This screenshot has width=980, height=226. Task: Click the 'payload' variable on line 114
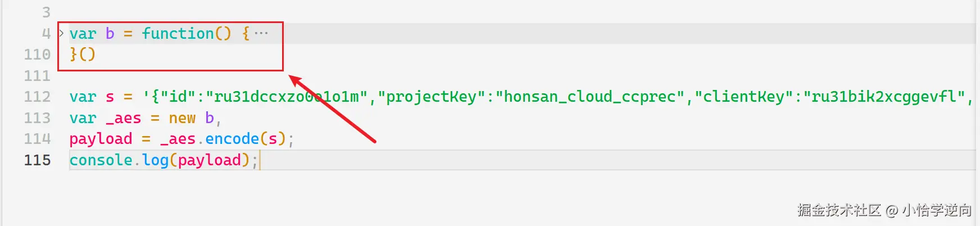tap(101, 139)
